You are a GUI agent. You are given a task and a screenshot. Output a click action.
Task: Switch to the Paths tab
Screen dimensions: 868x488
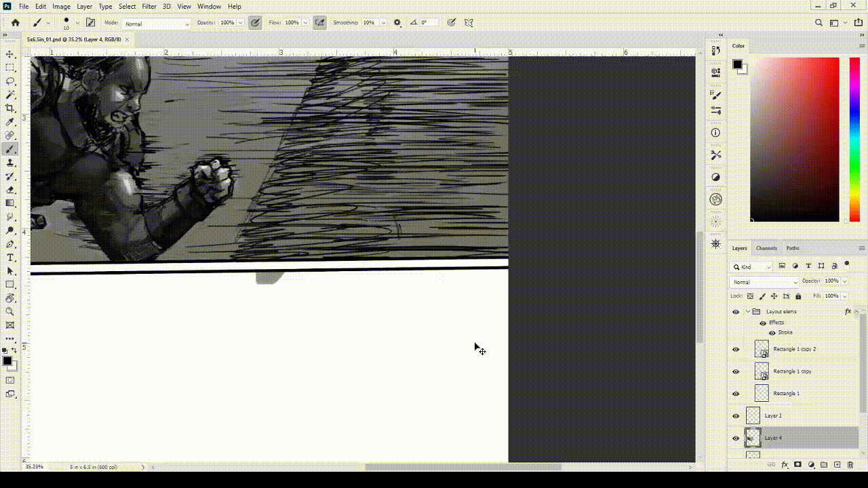pos(793,248)
